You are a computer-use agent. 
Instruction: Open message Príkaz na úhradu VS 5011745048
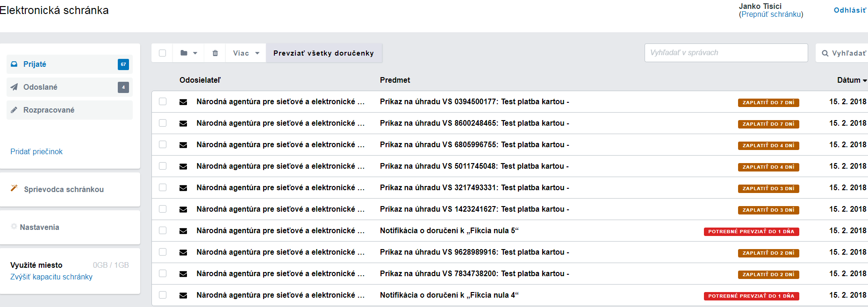pyautogui.click(x=474, y=166)
